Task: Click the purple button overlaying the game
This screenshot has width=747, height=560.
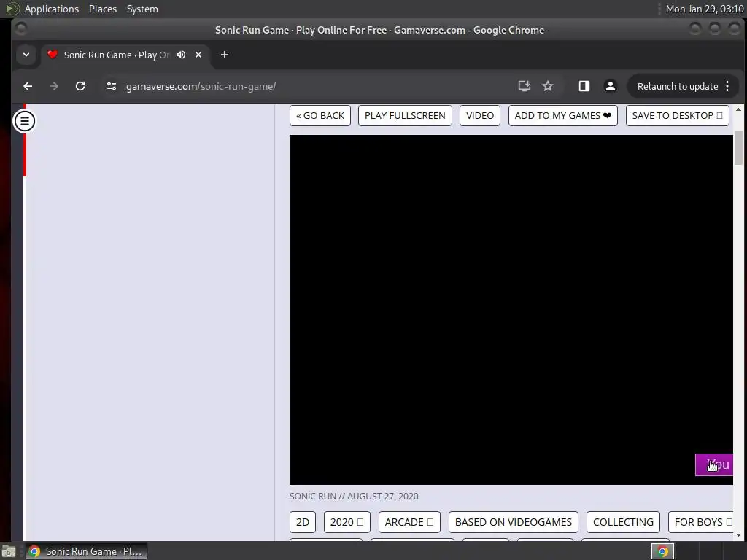Action: [x=714, y=464]
